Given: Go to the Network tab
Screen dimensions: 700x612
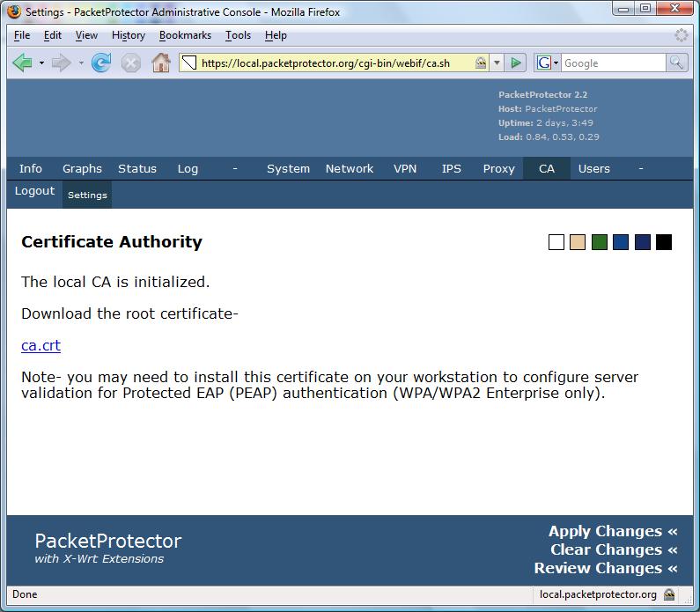Looking at the screenshot, I should point(350,169).
